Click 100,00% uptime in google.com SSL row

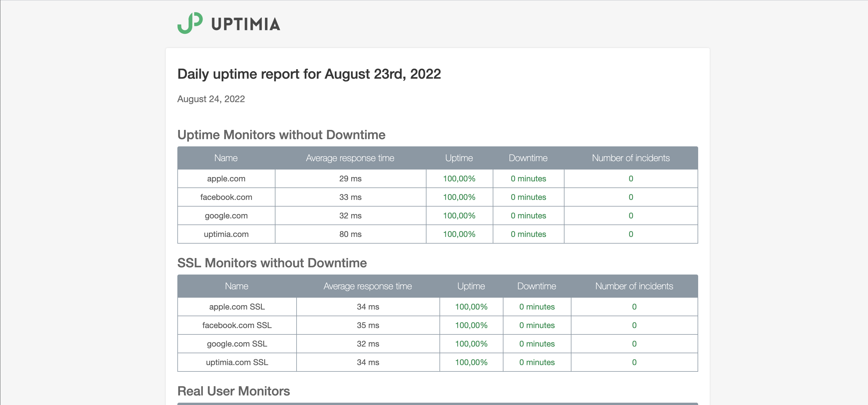[471, 344]
